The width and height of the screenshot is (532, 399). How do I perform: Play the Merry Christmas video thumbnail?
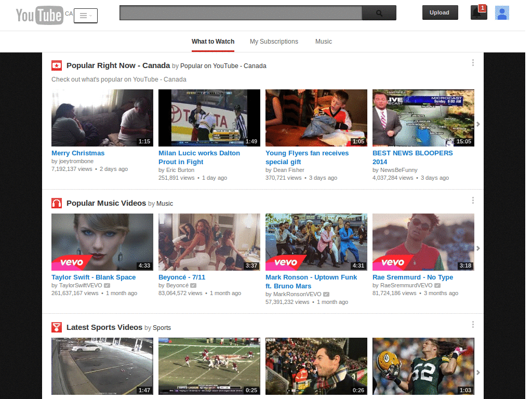coord(102,118)
